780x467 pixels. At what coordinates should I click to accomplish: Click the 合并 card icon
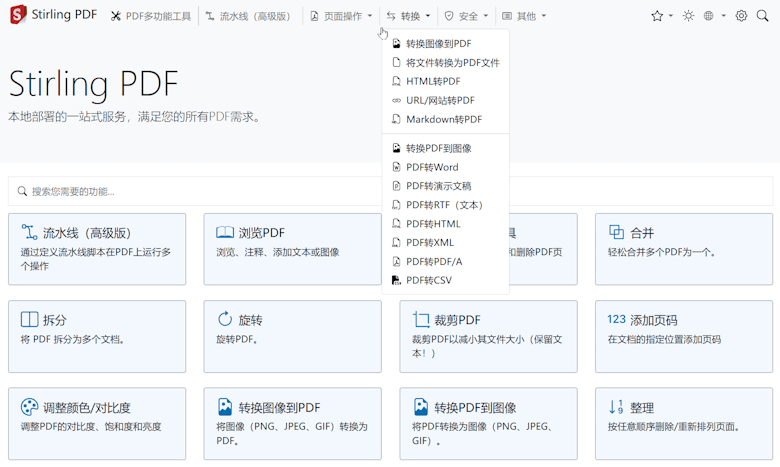[x=616, y=232]
